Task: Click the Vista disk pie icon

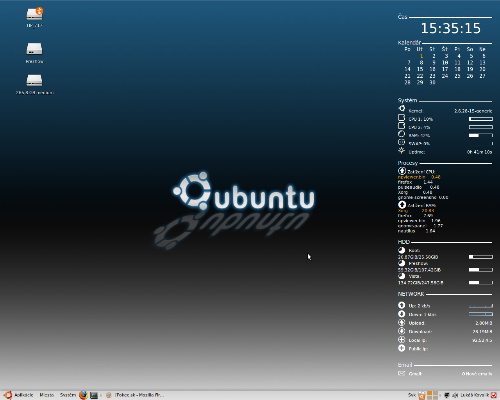Action: (x=402, y=276)
